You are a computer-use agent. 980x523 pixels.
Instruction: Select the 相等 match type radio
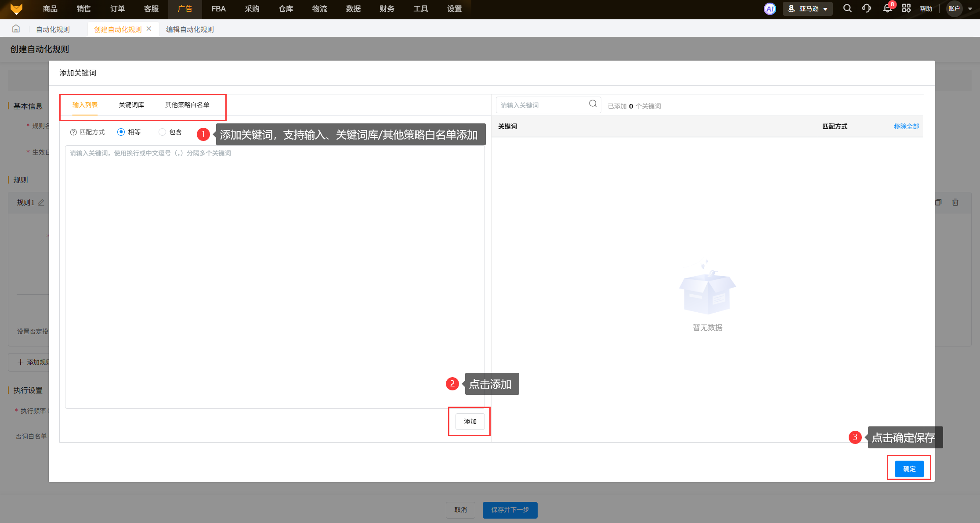coord(121,132)
